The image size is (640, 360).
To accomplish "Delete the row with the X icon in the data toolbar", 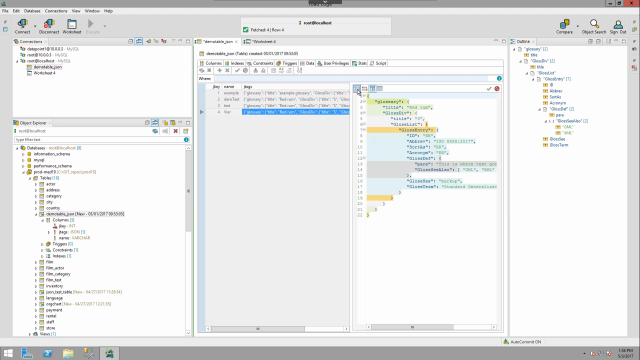I will click(227, 71).
